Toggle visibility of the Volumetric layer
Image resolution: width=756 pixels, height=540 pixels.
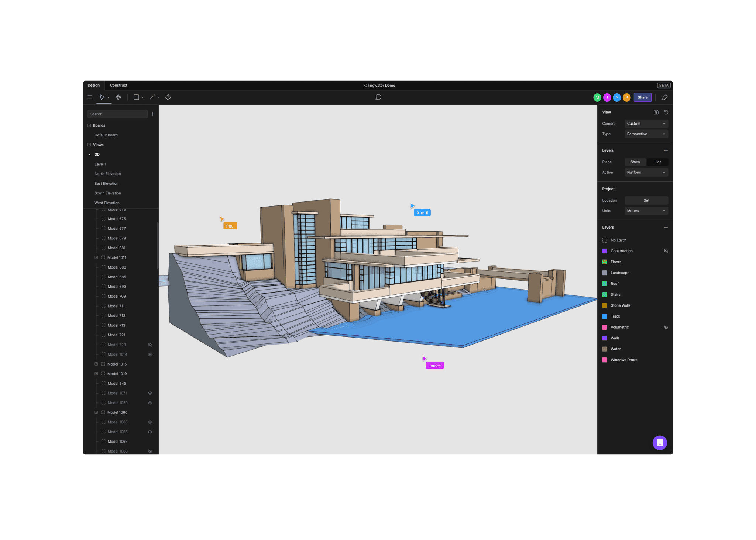tap(666, 328)
